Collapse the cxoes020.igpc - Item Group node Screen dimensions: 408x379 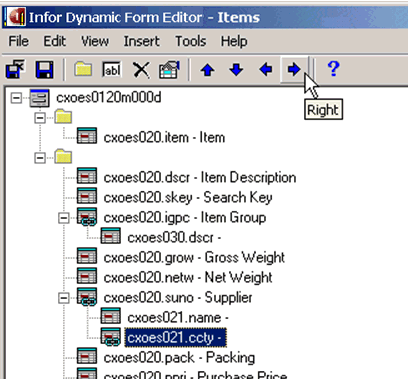(63, 218)
